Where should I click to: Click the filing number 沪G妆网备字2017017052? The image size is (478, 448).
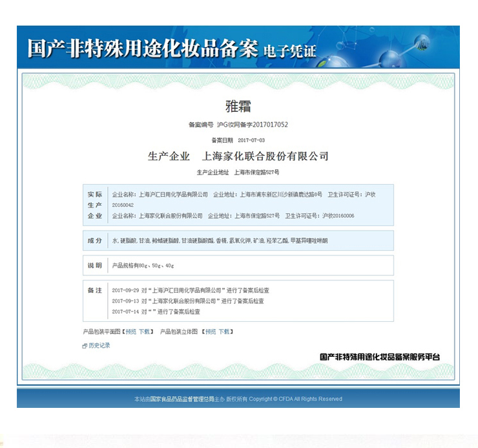click(253, 125)
